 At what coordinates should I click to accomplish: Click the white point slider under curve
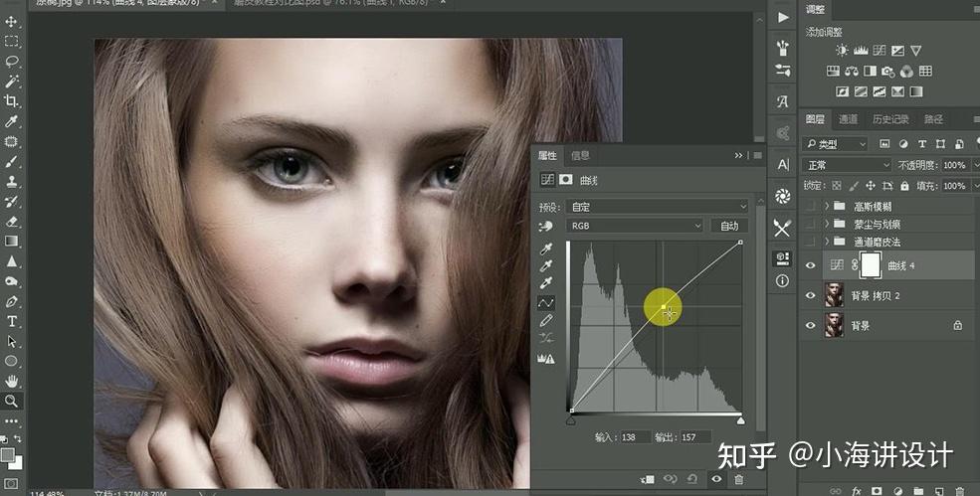740,421
